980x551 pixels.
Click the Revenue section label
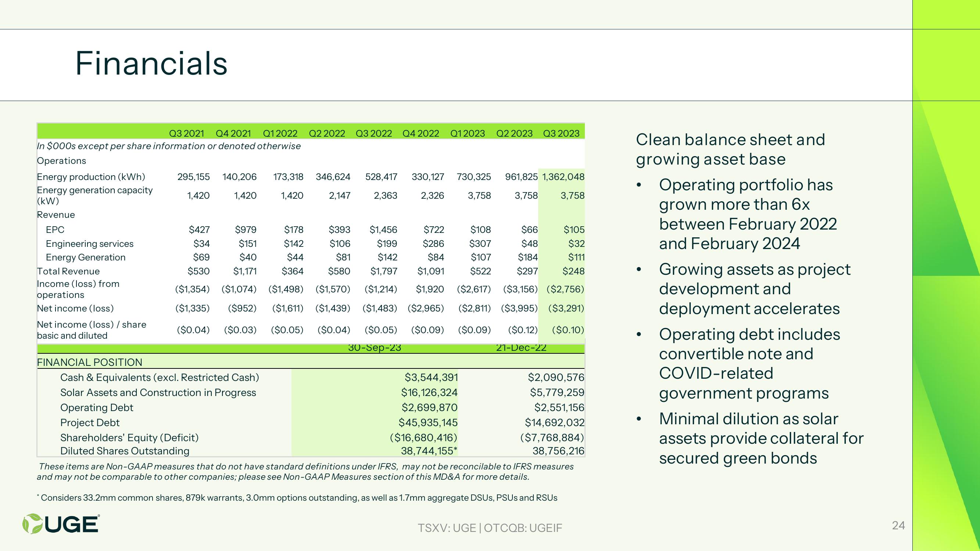pos(56,215)
